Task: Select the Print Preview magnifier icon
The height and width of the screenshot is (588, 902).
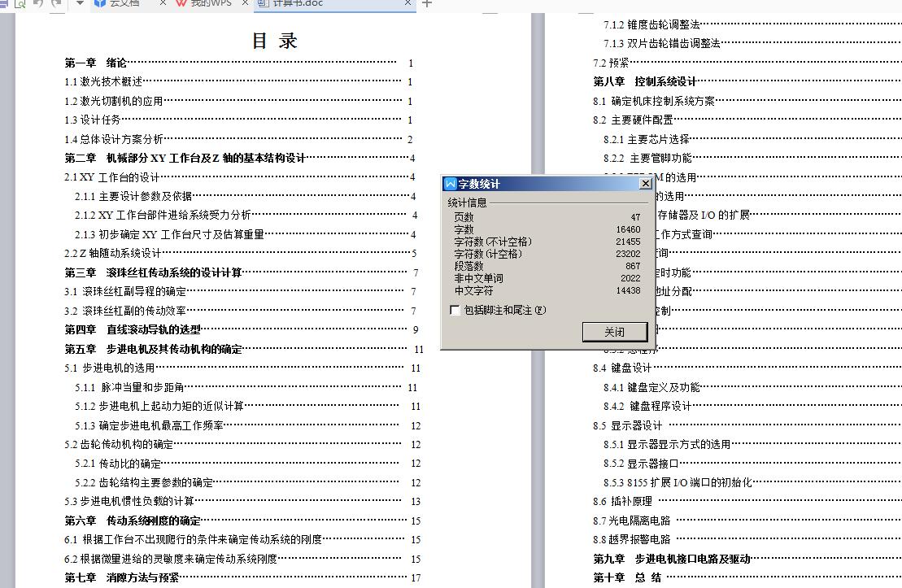Action: tap(20, 4)
